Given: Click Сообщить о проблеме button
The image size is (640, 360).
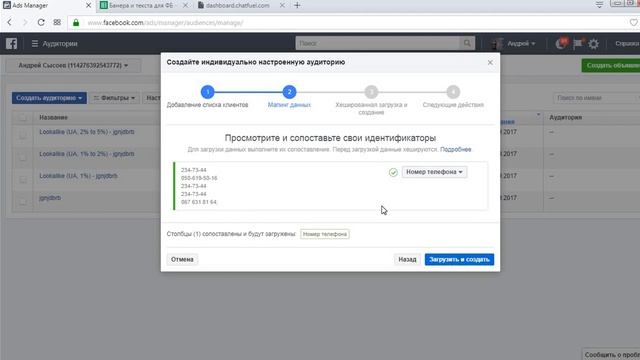Looking at the screenshot, I should 611,354.
